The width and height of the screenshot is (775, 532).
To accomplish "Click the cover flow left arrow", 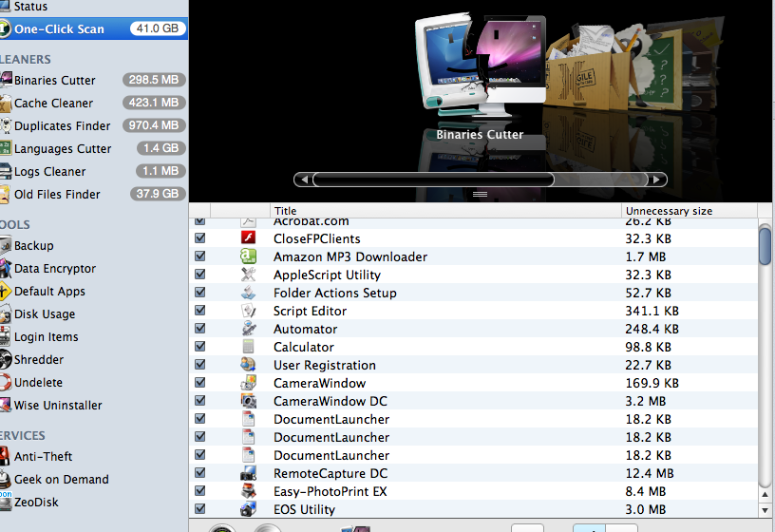I will tap(305, 180).
